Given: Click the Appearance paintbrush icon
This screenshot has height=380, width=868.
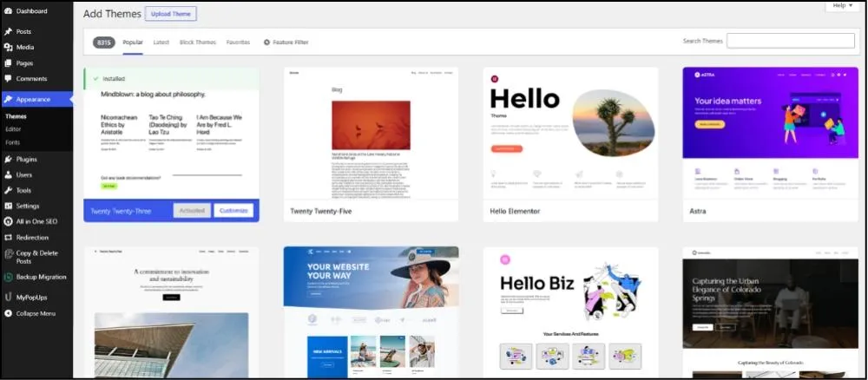Looking at the screenshot, I should pos(9,100).
